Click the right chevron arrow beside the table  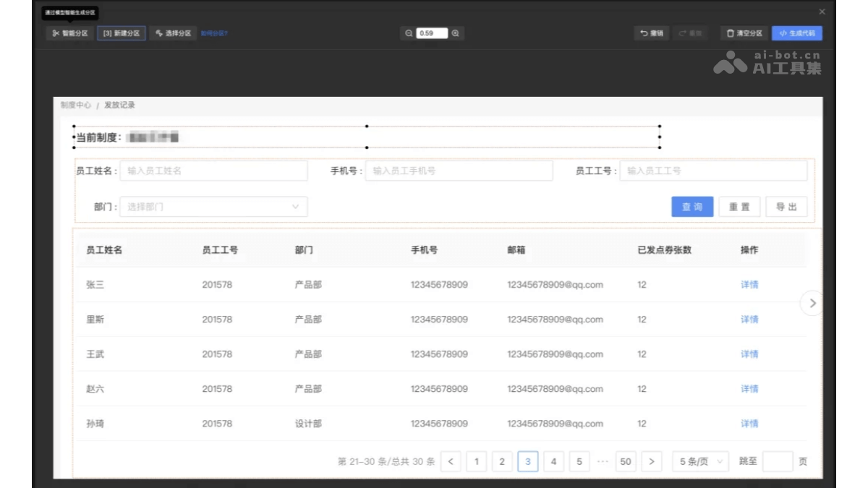pos(812,304)
